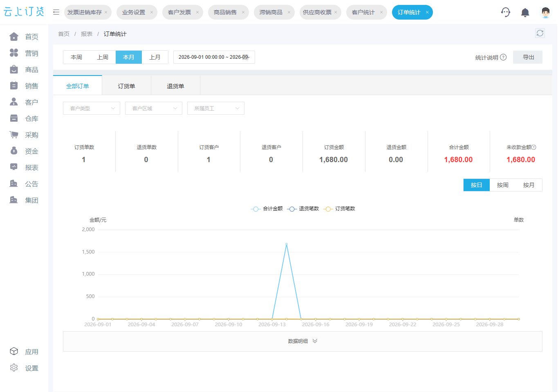Switch to the 退货单 tab
Image resolution: width=558 pixels, height=392 pixels.
[176, 86]
